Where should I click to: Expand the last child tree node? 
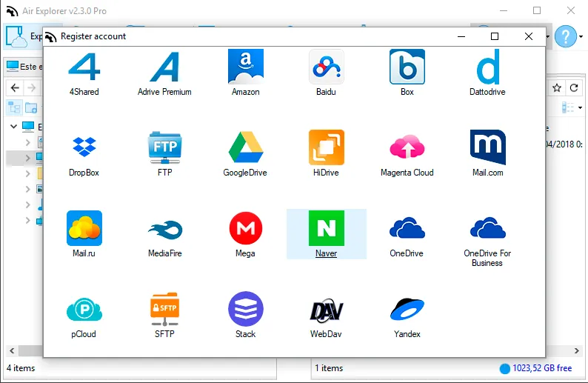27,220
